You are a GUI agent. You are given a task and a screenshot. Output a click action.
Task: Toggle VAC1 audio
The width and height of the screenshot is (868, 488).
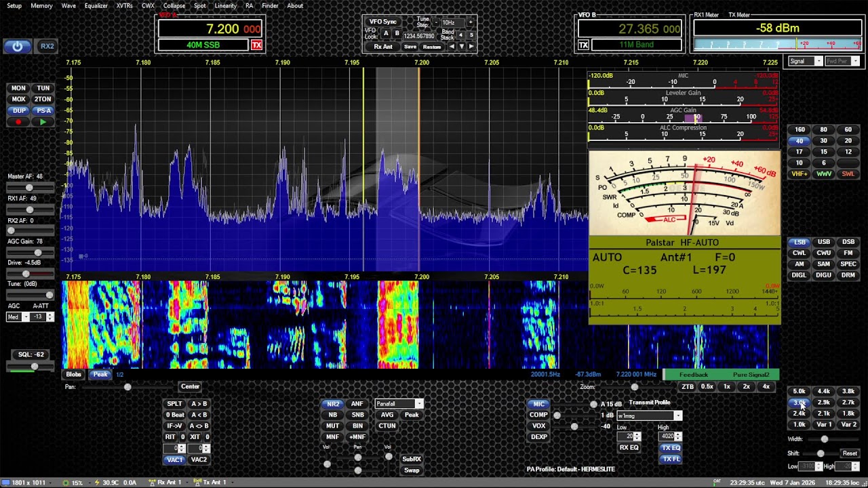174,460
